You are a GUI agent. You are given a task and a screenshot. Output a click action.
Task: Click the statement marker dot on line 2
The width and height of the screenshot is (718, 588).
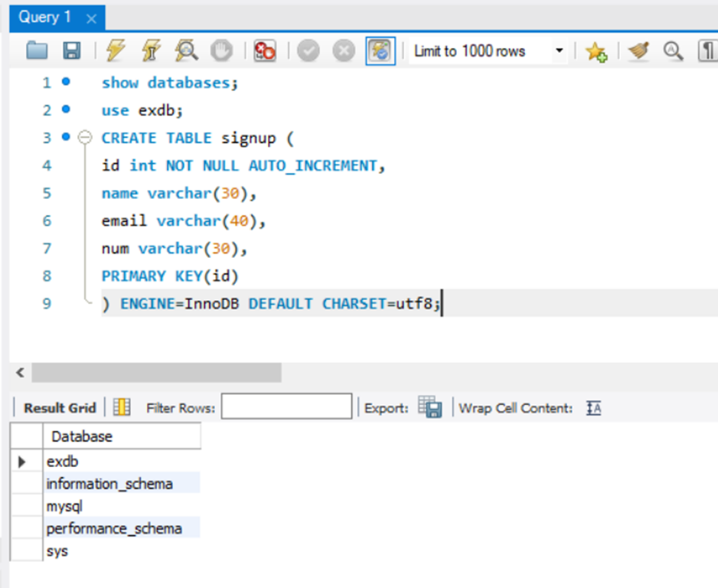tap(66, 109)
